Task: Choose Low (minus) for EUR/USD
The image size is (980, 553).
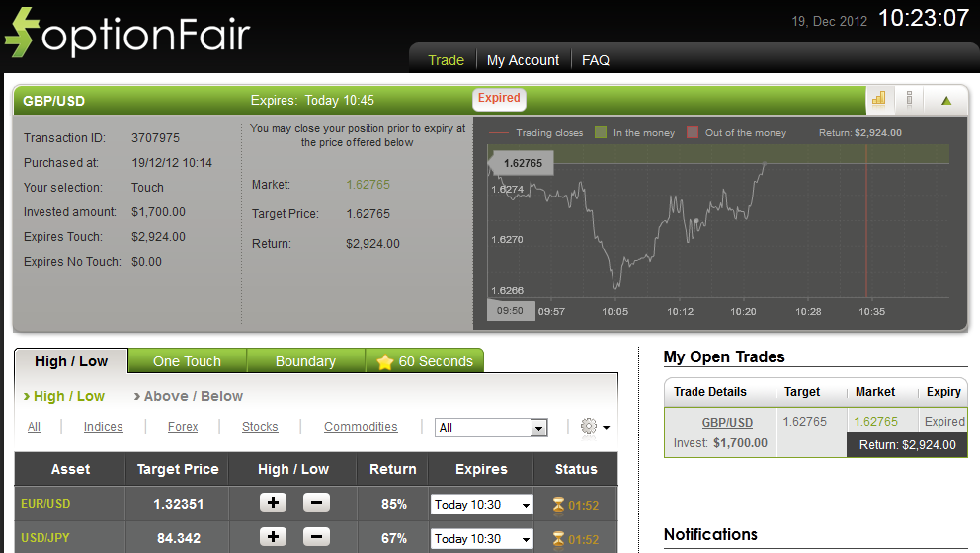Action: pos(316,503)
